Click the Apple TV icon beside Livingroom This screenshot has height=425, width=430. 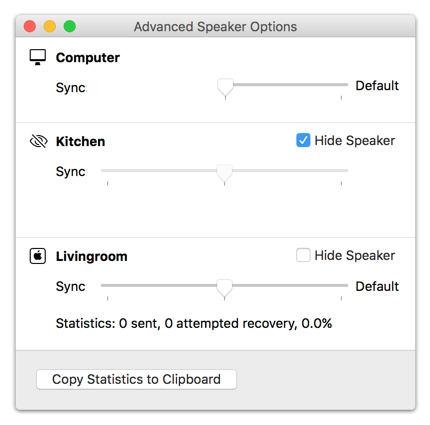click(38, 256)
